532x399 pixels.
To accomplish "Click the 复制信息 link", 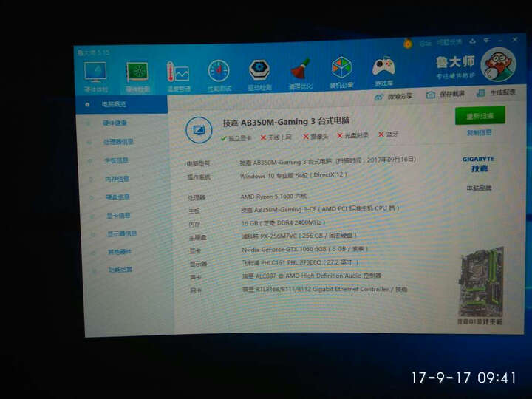I will click(x=480, y=133).
